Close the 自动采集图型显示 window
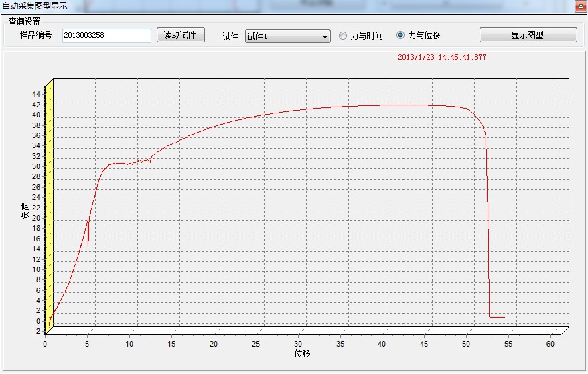 [579, 5]
